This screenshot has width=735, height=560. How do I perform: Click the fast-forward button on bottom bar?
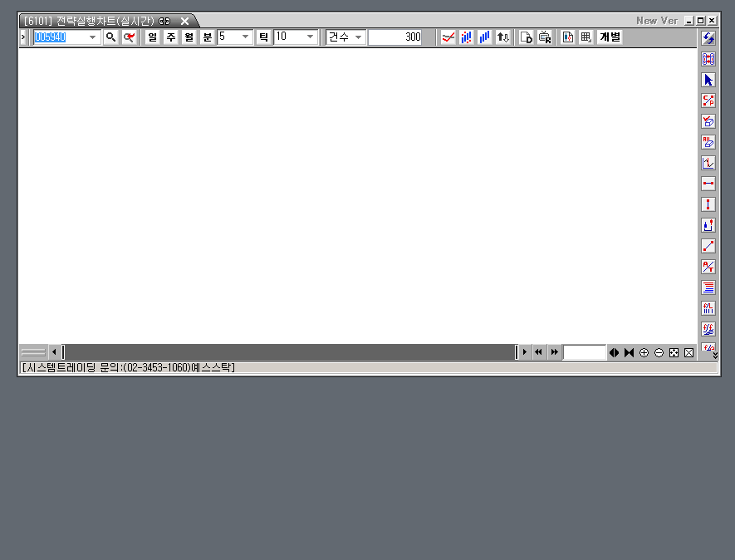click(554, 352)
